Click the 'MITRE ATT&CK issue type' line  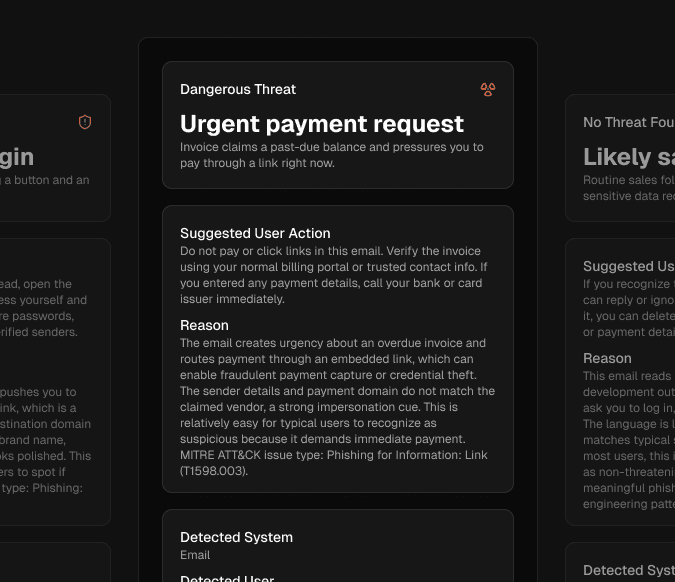[334, 455]
